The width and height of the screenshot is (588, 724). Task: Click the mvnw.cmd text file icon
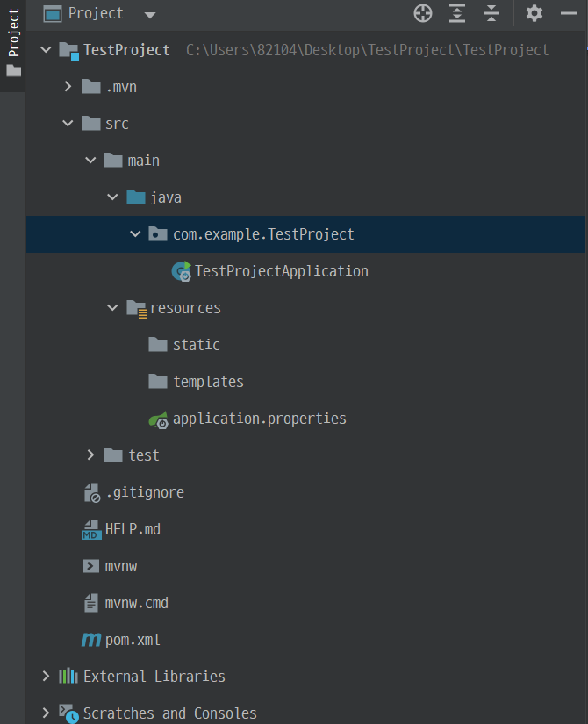pyautogui.click(x=91, y=603)
